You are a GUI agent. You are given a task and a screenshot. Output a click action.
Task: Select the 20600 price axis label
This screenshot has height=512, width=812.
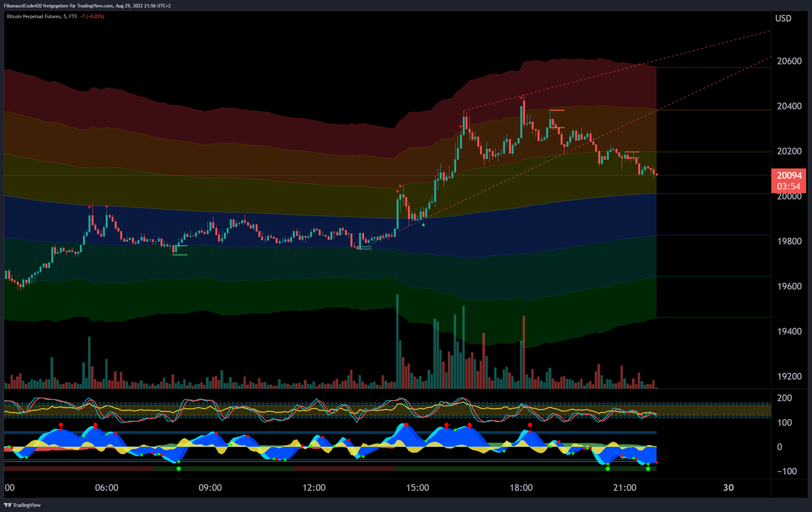click(x=789, y=61)
